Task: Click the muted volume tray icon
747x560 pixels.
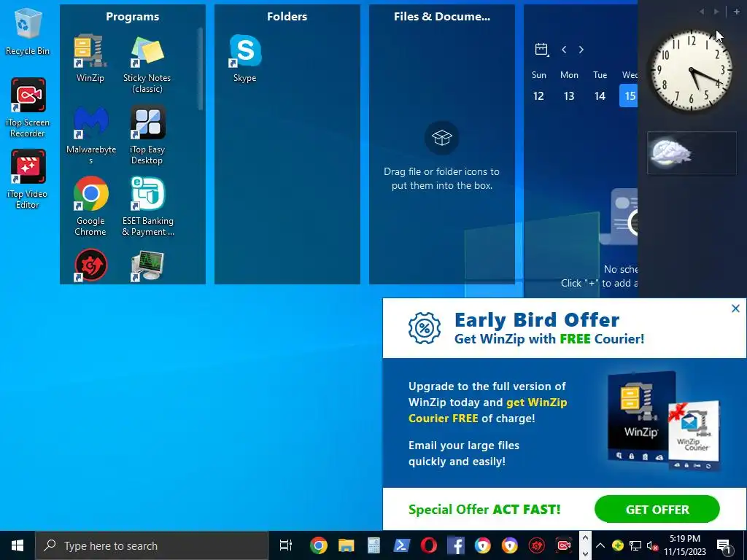Action: pos(652,545)
